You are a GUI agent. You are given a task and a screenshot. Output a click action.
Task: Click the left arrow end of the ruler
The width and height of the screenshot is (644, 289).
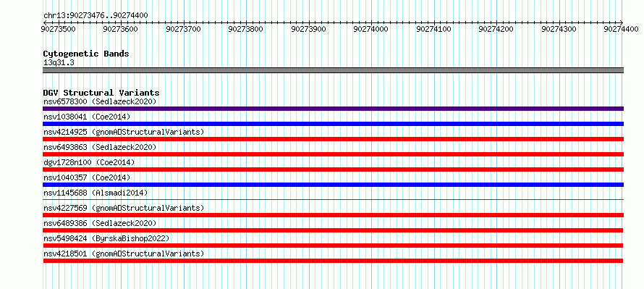pos(44,22)
